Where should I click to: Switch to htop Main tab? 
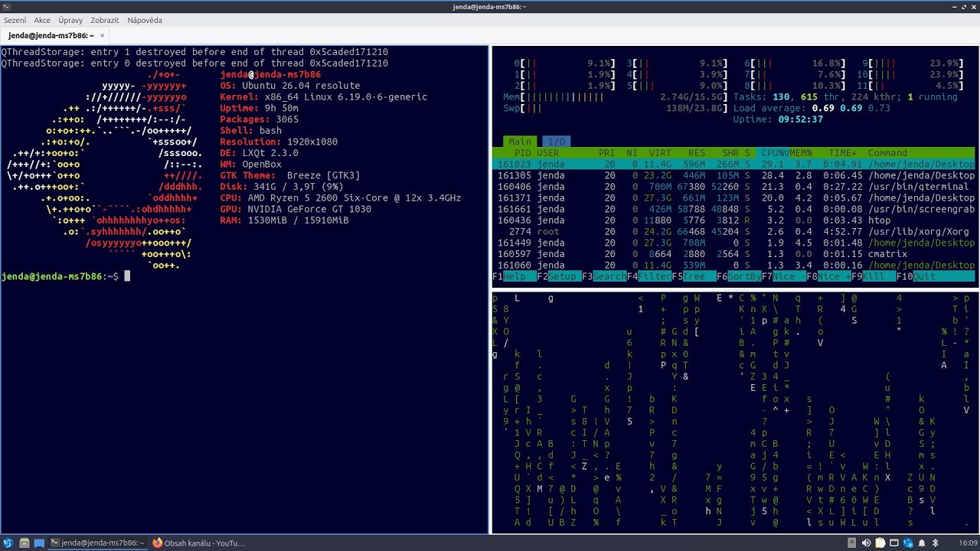coord(520,142)
